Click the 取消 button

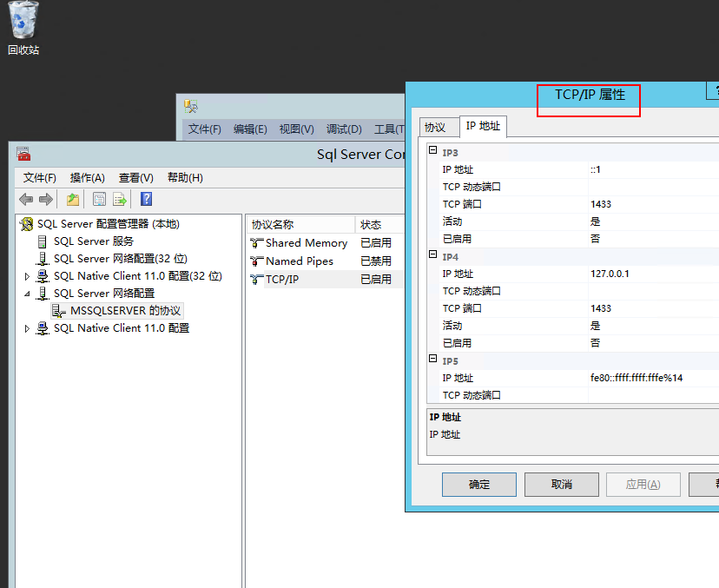(x=562, y=485)
